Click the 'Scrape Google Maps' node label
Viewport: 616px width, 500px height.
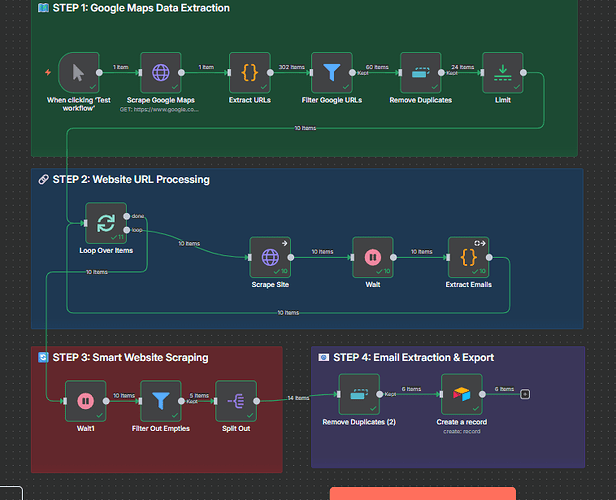tap(161, 100)
